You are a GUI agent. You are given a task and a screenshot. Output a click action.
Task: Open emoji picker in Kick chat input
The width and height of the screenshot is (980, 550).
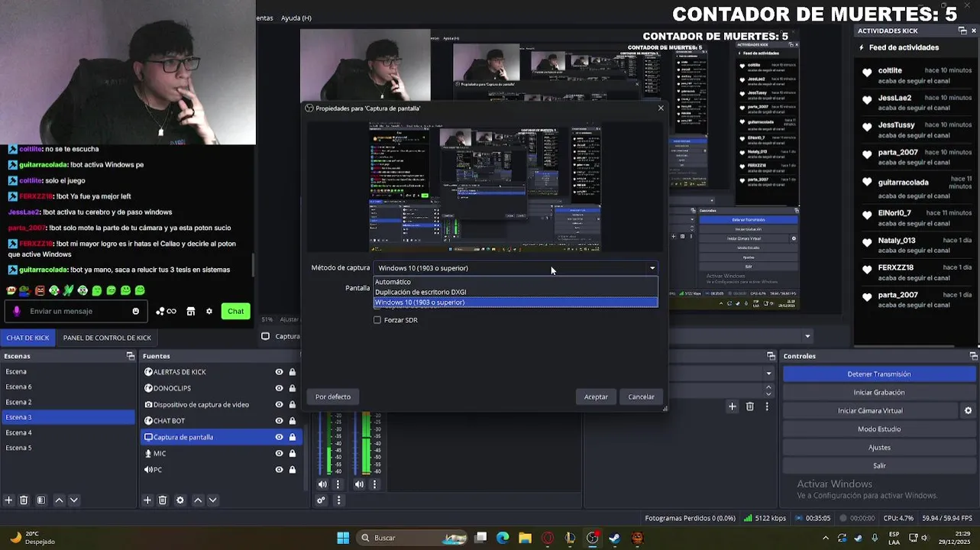pyautogui.click(x=136, y=311)
